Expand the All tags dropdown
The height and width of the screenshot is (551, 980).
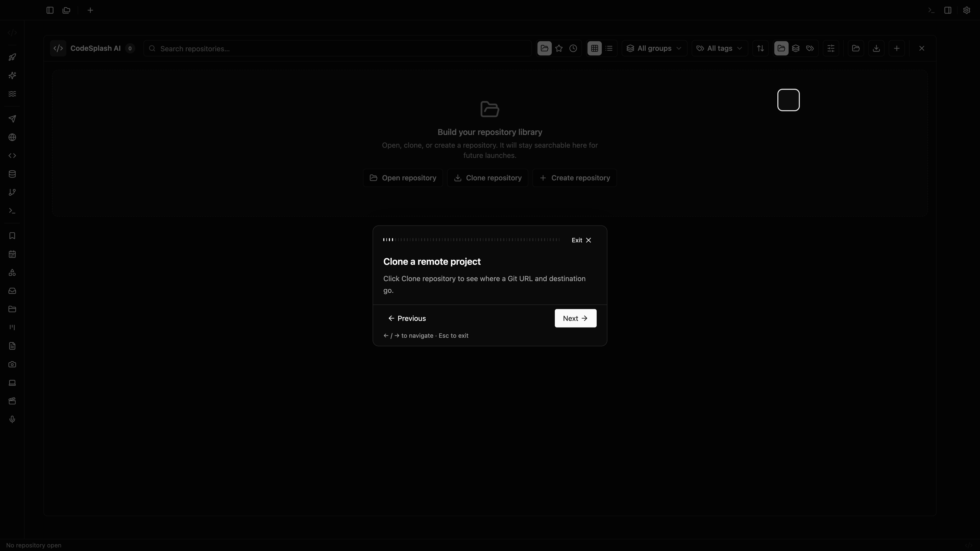click(719, 48)
